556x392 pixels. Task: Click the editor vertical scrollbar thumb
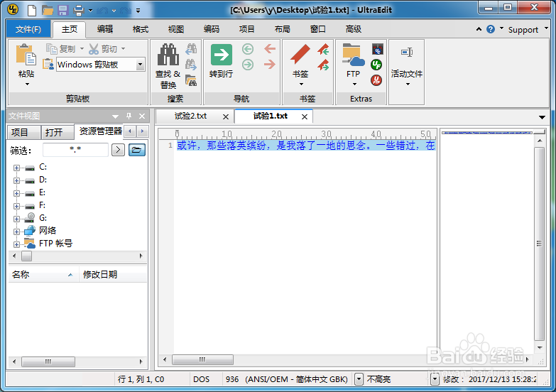tap(540, 244)
